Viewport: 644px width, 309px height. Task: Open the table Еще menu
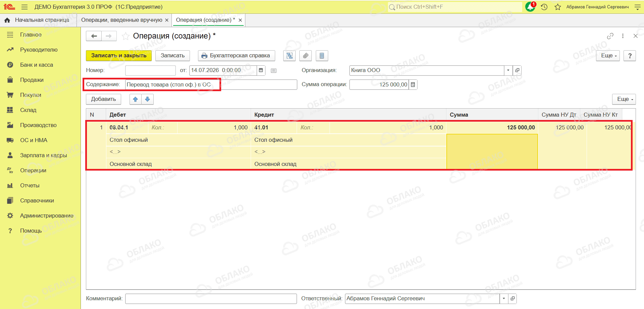[624, 99]
